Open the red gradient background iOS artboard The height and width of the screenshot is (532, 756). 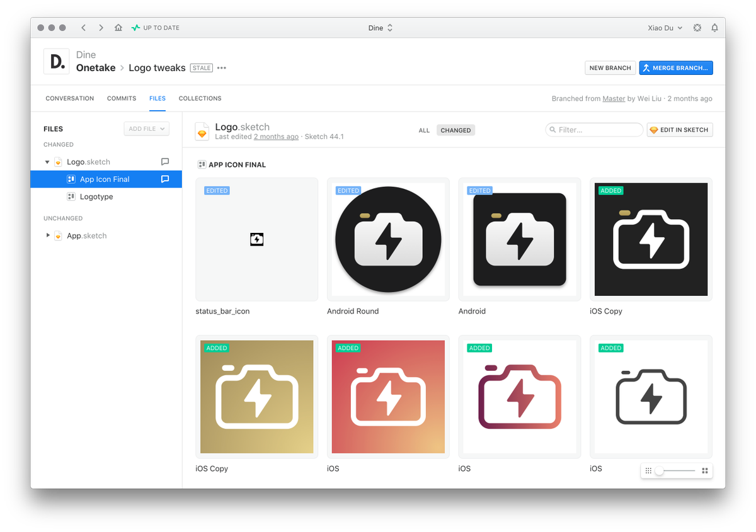pyautogui.click(x=388, y=397)
